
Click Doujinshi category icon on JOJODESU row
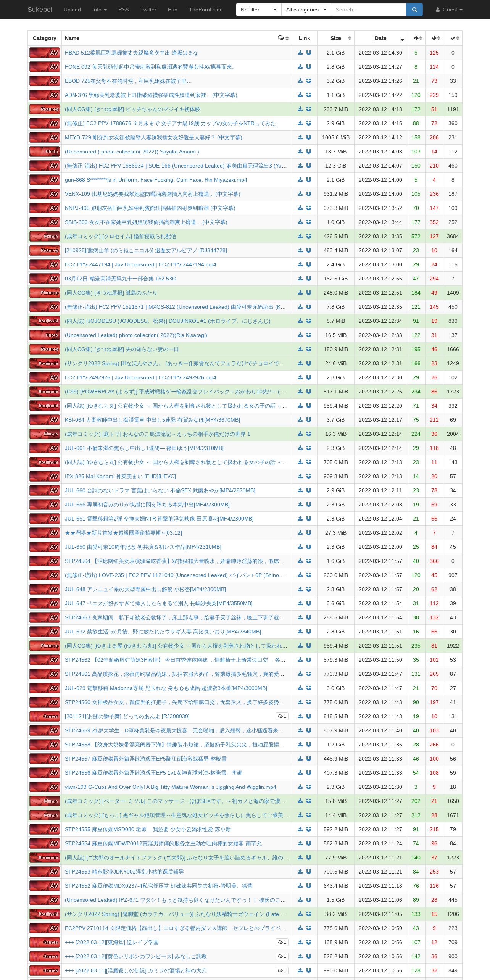[x=45, y=321]
